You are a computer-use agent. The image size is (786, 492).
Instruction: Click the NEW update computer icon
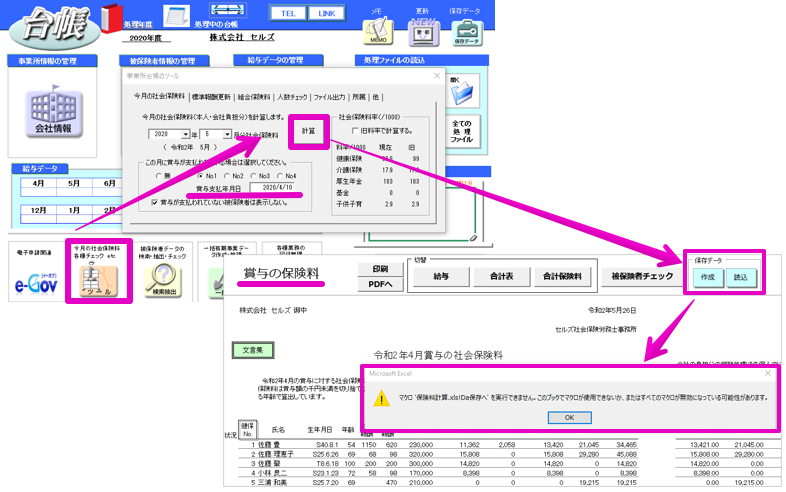coord(424,33)
